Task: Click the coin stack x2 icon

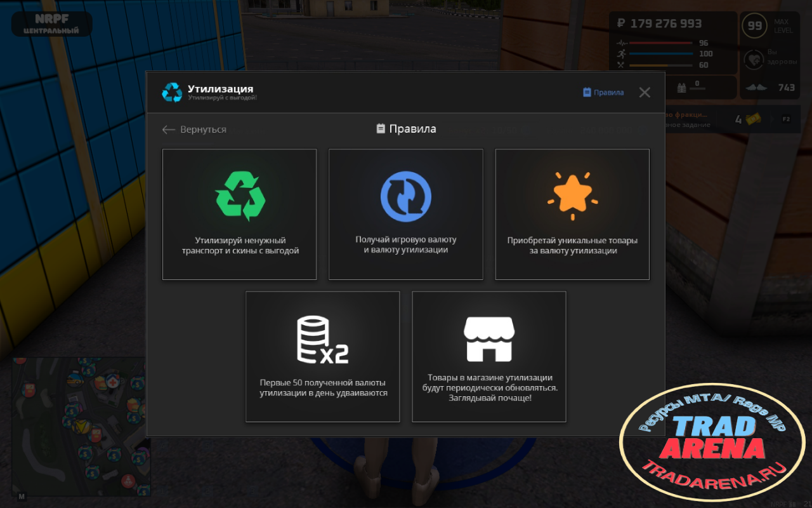Action: (322, 340)
